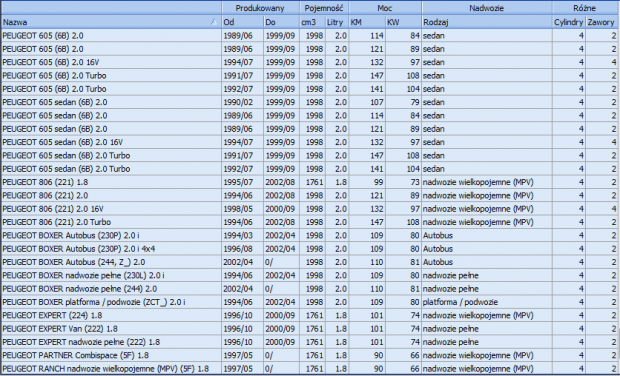Screen dimensions: 620x376
Task: Click the platforma / podwozie body type cell
Action: [x=487, y=302]
